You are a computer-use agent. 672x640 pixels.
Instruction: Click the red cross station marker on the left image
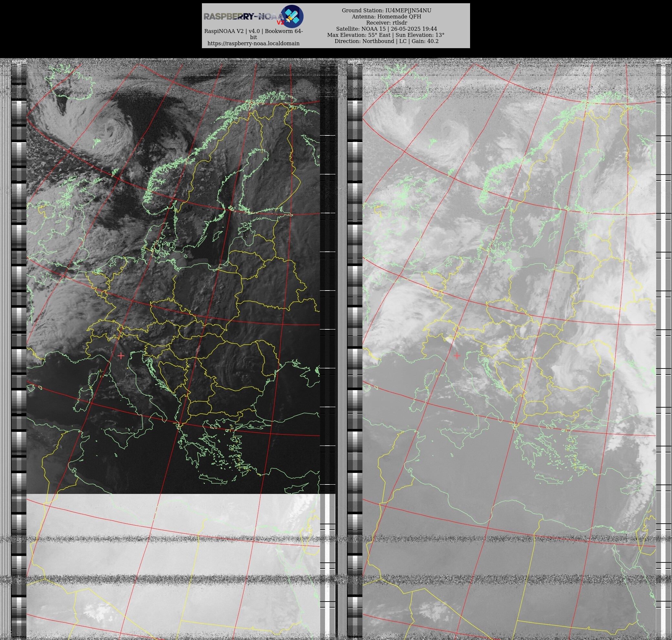(x=121, y=356)
